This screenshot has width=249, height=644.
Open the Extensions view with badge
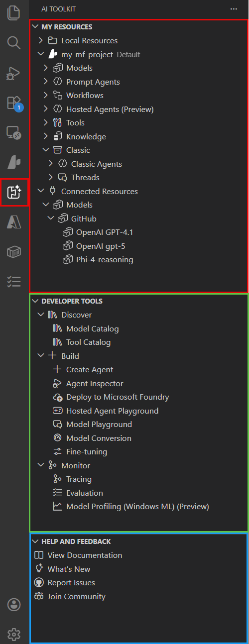point(14,103)
